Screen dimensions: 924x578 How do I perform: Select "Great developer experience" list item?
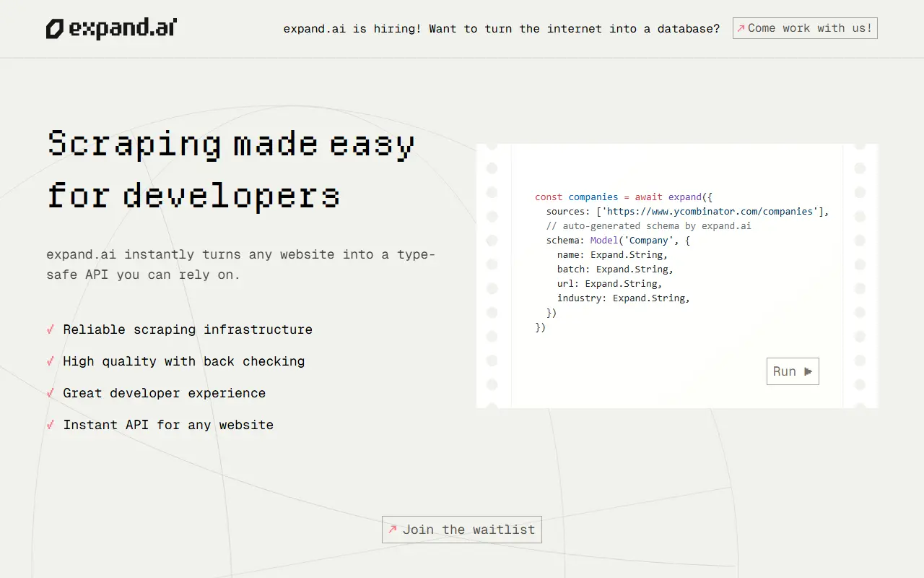point(157,393)
